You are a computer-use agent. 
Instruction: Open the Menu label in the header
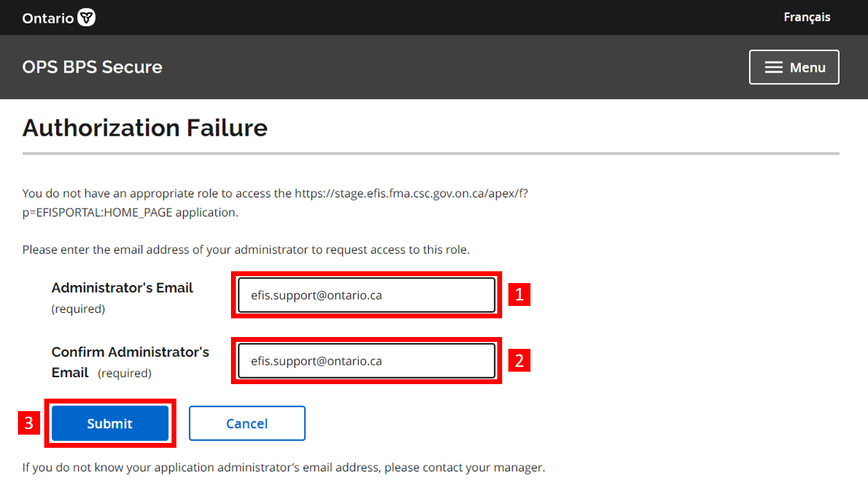(x=807, y=67)
